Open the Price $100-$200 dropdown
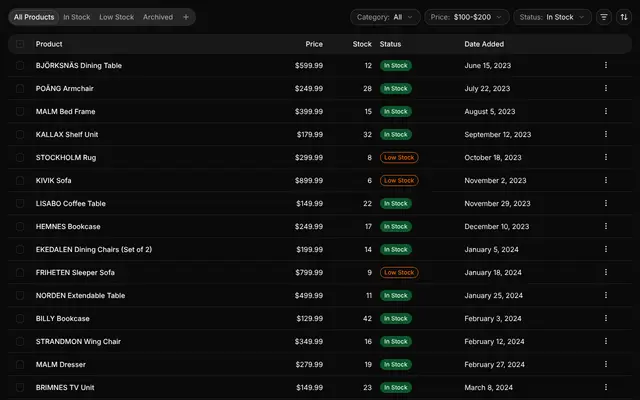The height and width of the screenshot is (400, 640). 467,17
